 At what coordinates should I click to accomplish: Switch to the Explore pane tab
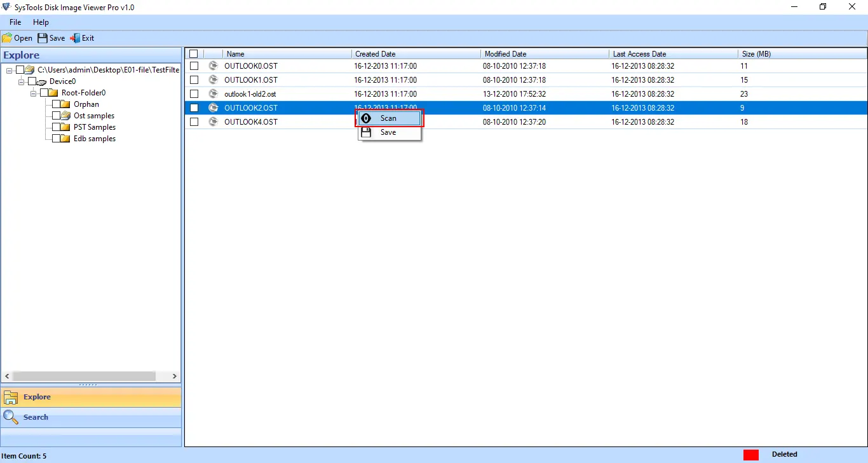[x=91, y=397]
